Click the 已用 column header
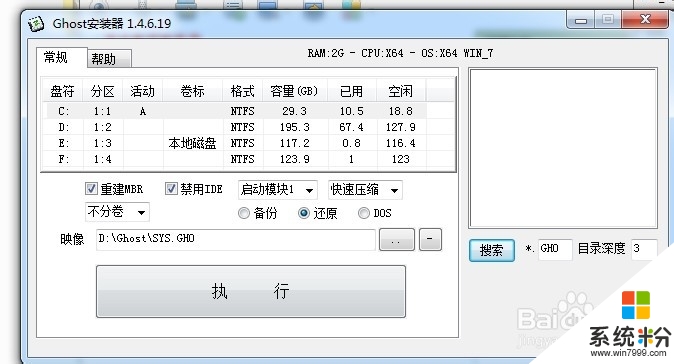674x364 pixels. point(352,91)
